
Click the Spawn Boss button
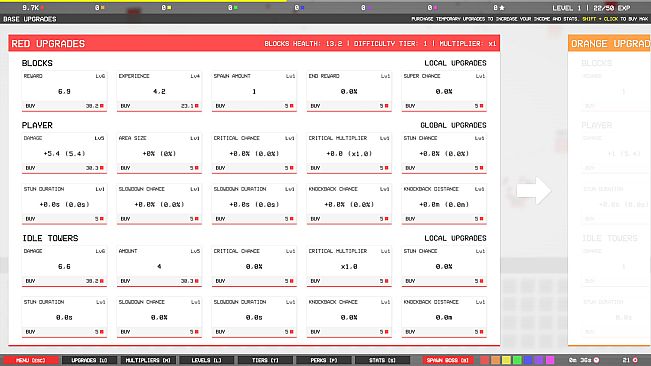pyautogui.click(x=448, y=360)
